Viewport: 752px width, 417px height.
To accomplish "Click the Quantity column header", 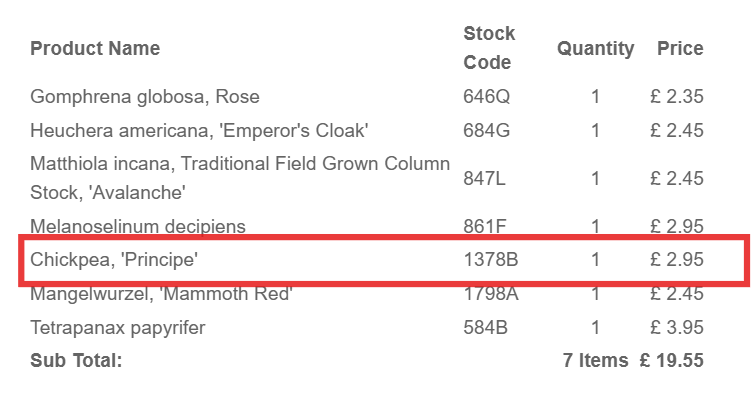I will [x=595, y=48].
